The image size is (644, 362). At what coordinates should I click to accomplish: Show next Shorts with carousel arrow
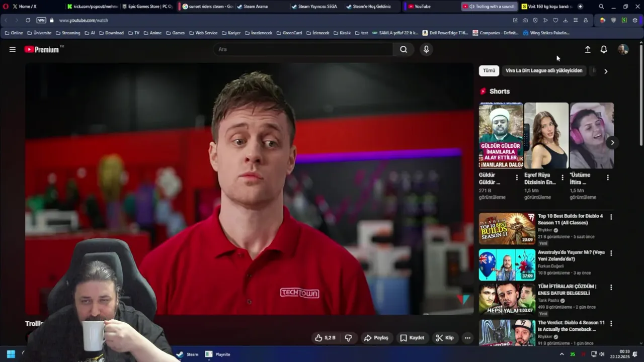[612, 143]
